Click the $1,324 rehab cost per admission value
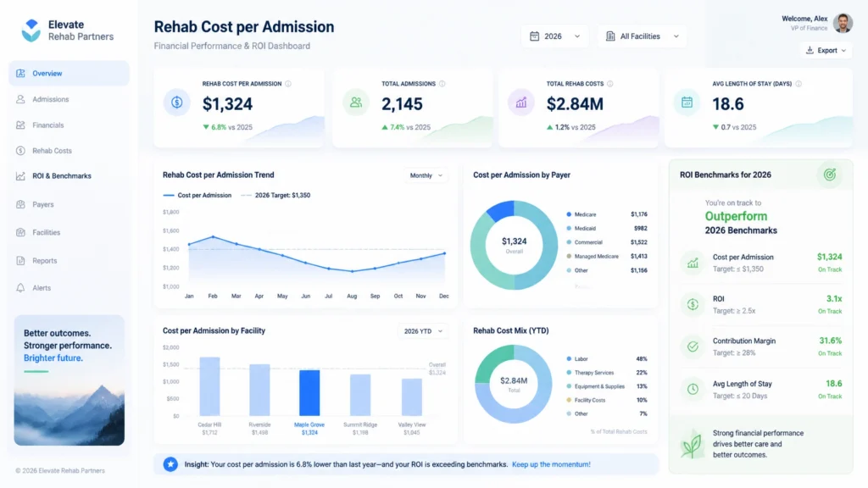The image size is (868, 488). tap(227, 104)
